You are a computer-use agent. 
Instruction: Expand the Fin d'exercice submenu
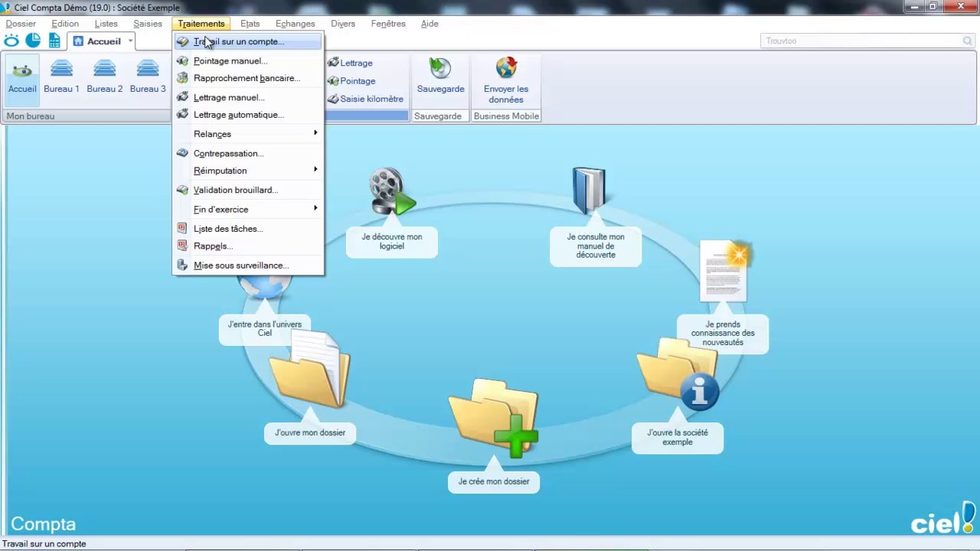[x=248, y=209]
